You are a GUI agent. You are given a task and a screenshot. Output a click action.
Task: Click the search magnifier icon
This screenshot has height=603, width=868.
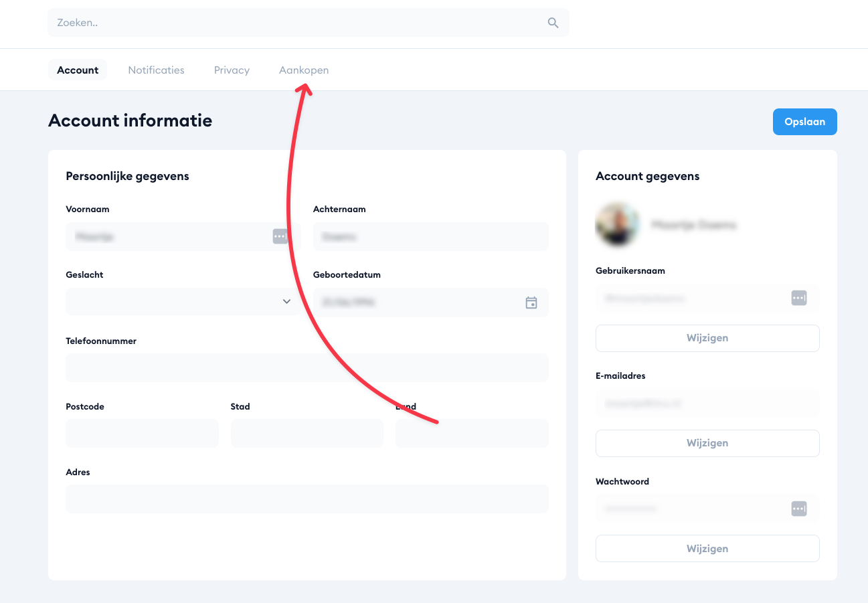pyautogui.click(x=553, y=23)
